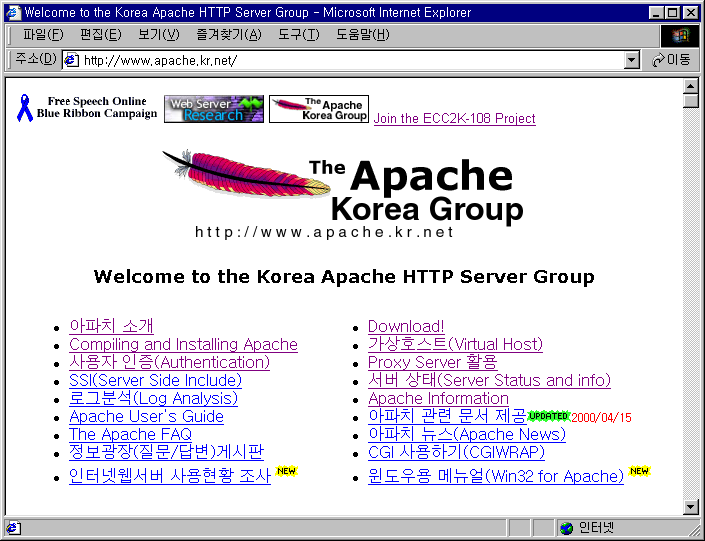Open 아파치 뉴스(Apache News) link
705x541 pixels.
pyautogui.click(x=467, y=434)
